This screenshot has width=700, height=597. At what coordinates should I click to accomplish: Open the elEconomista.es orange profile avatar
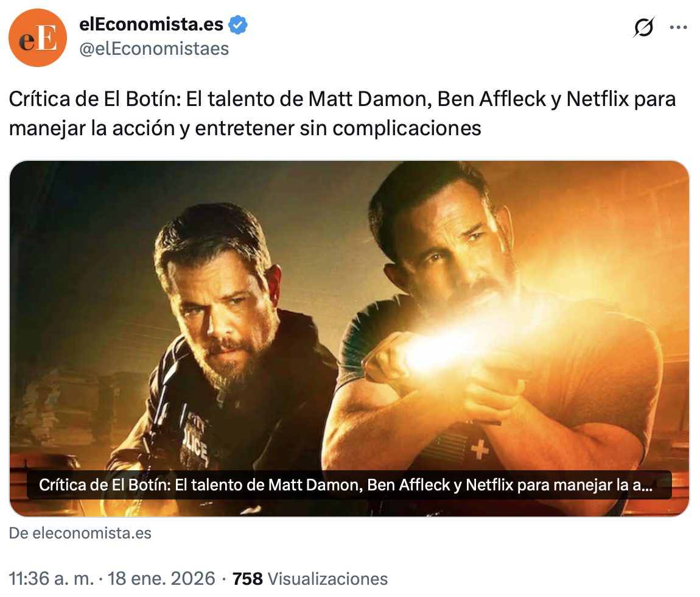point(38,38)
